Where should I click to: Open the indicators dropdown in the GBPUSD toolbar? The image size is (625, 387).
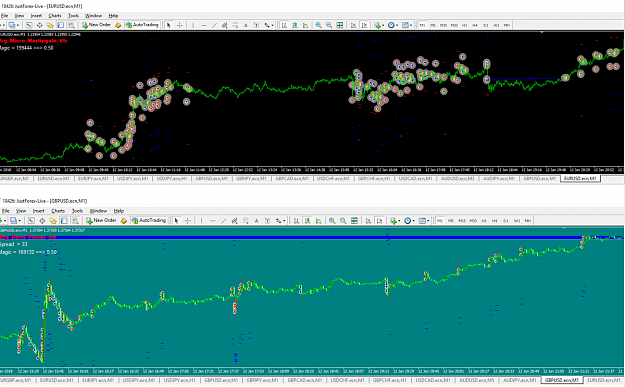click(395, 220)
